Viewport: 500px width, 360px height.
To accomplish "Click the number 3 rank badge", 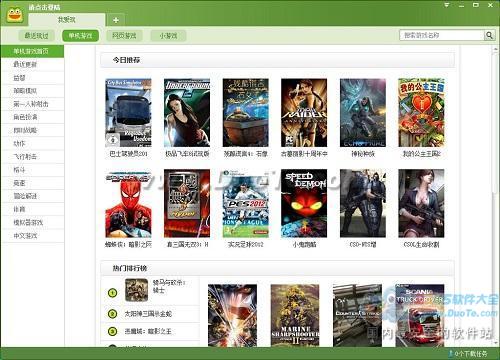I will point(113,331).
